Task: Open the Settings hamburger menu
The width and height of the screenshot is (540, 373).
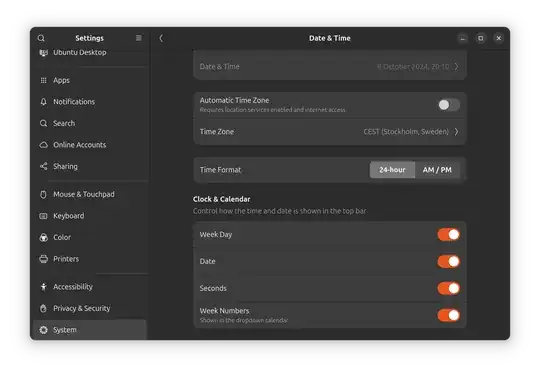Action: point(138,38)
